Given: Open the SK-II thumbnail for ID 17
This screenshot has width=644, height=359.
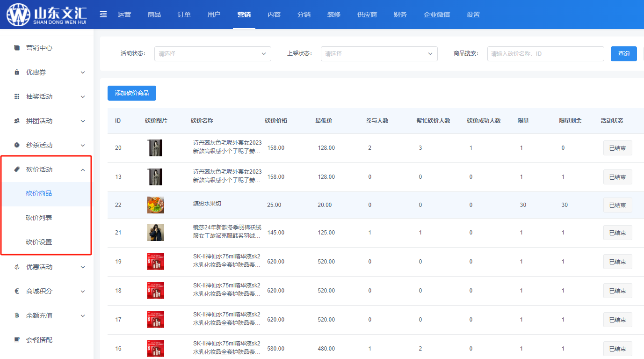Looking at the screenshot, I should click(155, 320).
